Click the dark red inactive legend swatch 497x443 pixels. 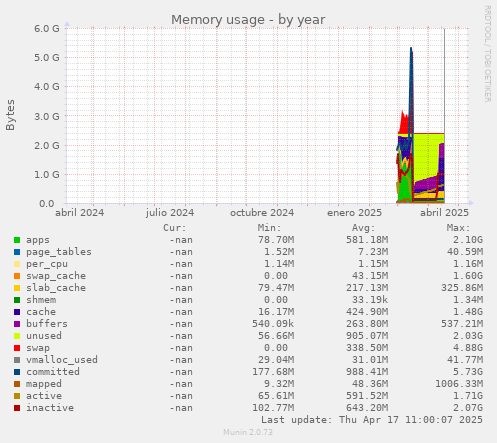17,408
